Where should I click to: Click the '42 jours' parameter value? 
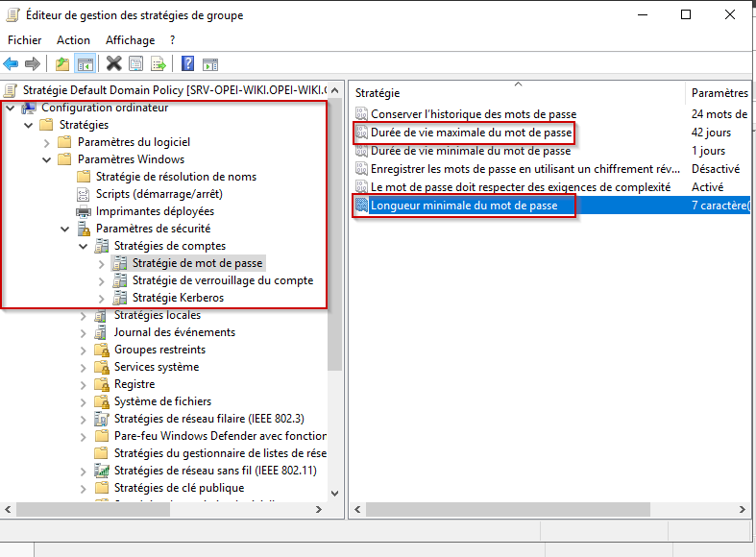[711, 133]
